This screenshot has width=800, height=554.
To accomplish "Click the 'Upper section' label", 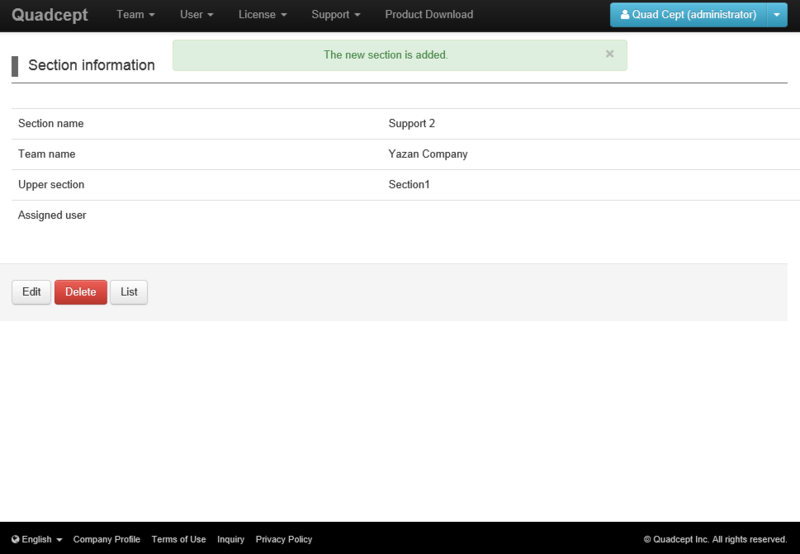I will click(51, 185).
